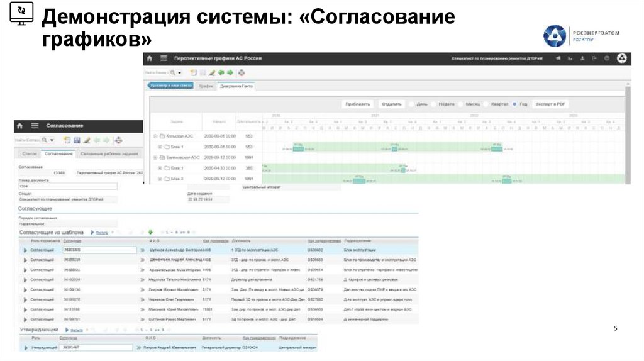This screenshot has height=361, width=644.
Task: Open lookup chevrons for Петров row
Action: pyautogui.click(x=139, y=347)
